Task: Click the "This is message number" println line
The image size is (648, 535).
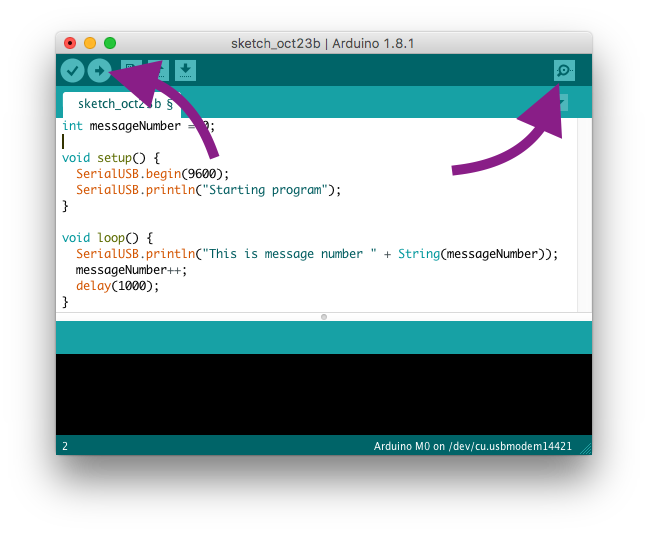Action: point(317,254)
